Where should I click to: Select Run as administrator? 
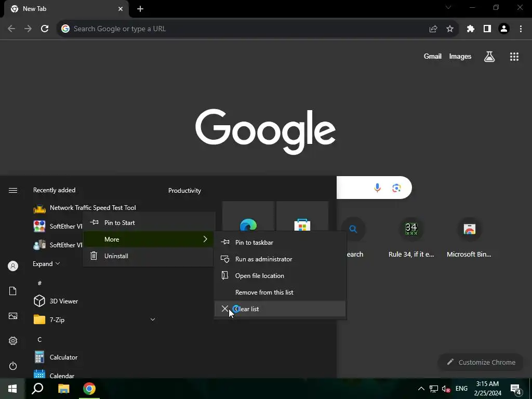(x=280, y=259)
